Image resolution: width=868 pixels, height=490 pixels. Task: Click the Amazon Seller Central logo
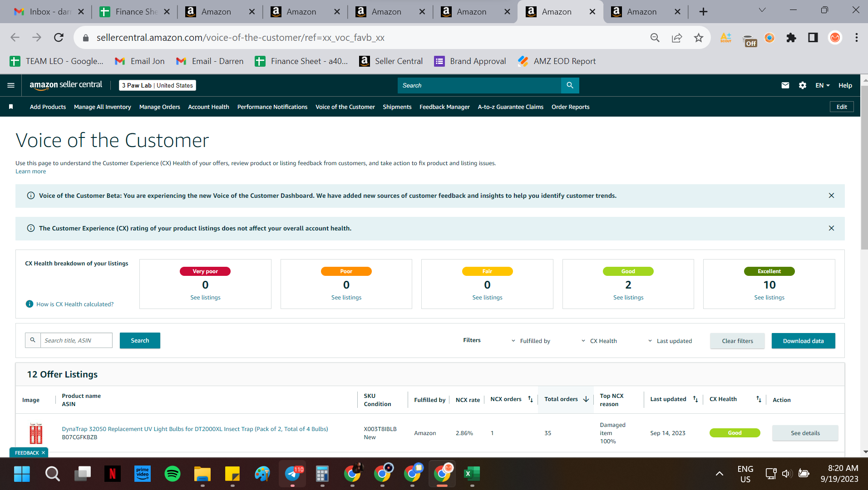(x=66, y=85)
